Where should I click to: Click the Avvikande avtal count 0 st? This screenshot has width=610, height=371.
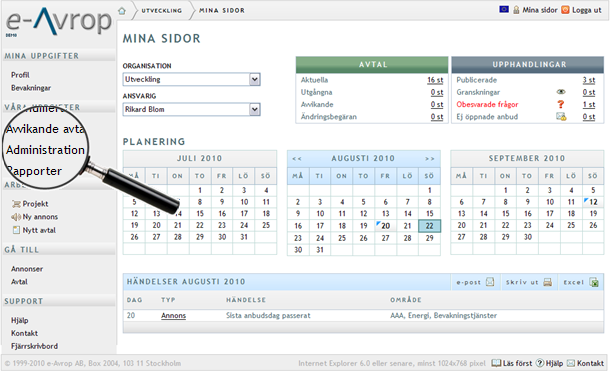437,104
